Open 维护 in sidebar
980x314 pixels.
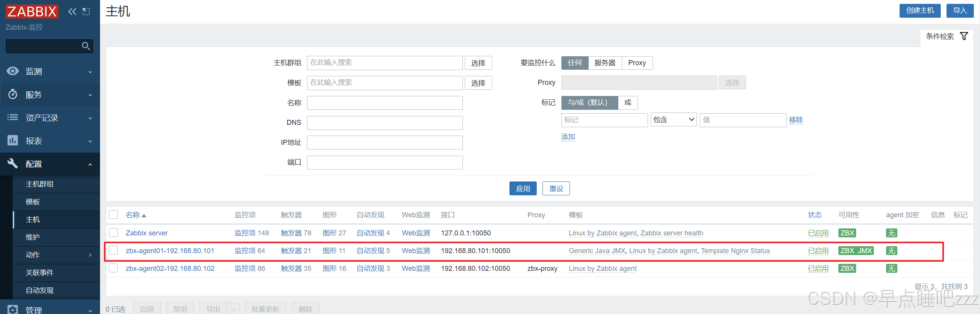(x=33, y=237)
